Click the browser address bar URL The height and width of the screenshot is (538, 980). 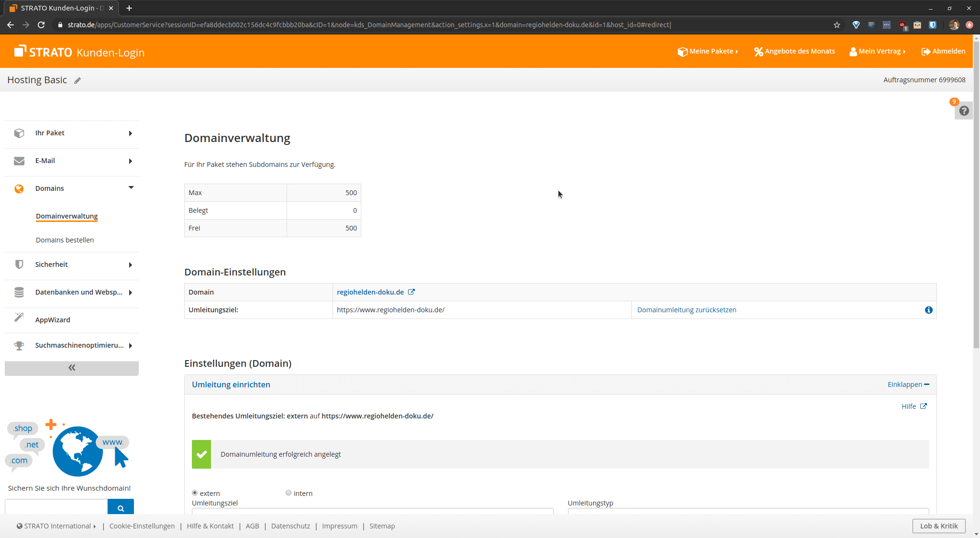tap(369, 25)
